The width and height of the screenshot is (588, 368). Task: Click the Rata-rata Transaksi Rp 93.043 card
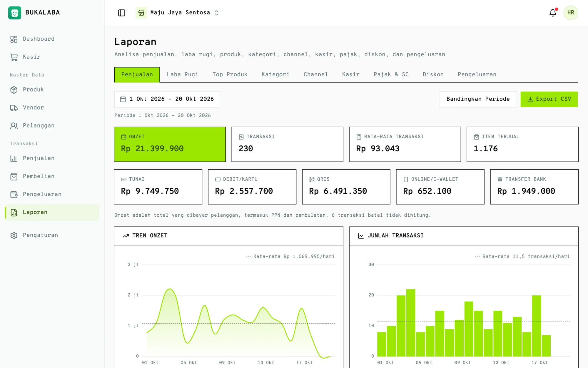pos(405,144)
